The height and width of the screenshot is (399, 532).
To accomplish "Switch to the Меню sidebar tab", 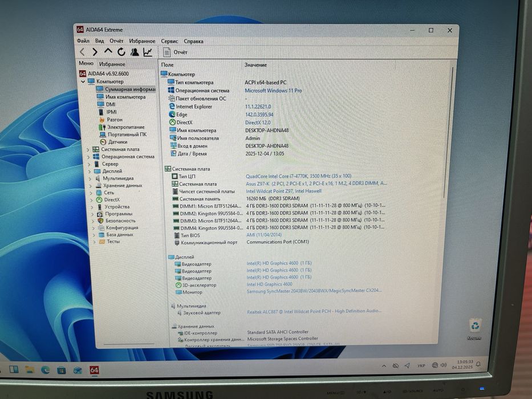I will tap(86, 63).
